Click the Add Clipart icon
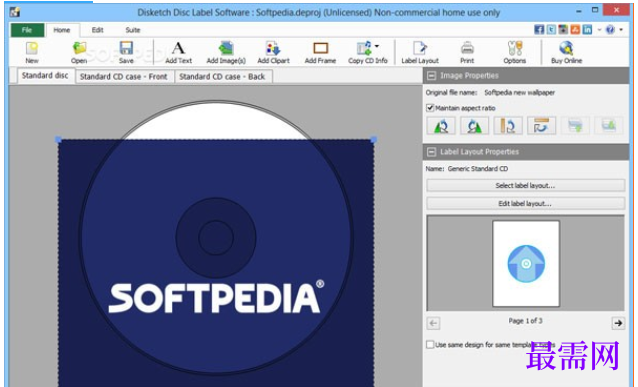The width and height of the screenshot is (638, 387). pyautogui.click(x=273, y=52)
